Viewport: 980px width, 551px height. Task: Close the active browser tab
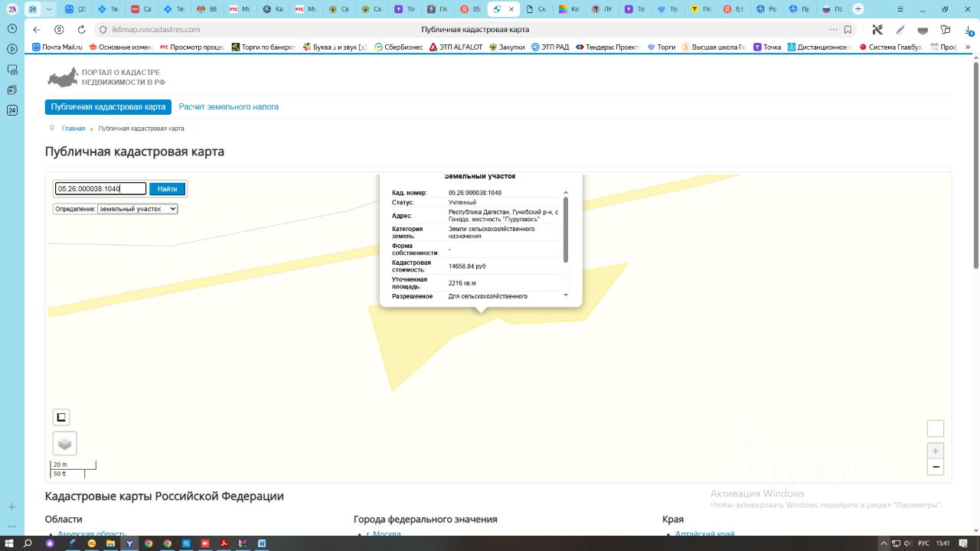point(511,9)
